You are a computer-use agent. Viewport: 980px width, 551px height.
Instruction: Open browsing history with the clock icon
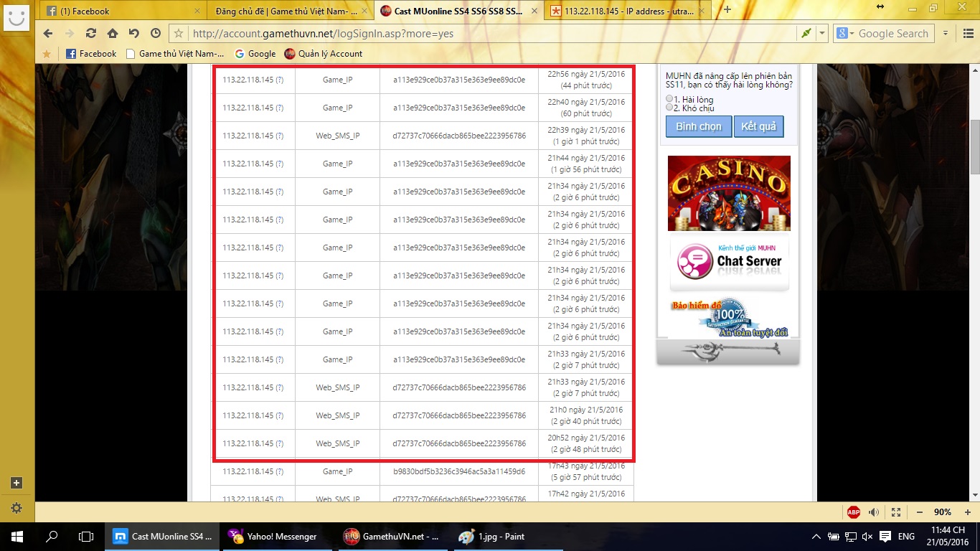pos(156,34)
